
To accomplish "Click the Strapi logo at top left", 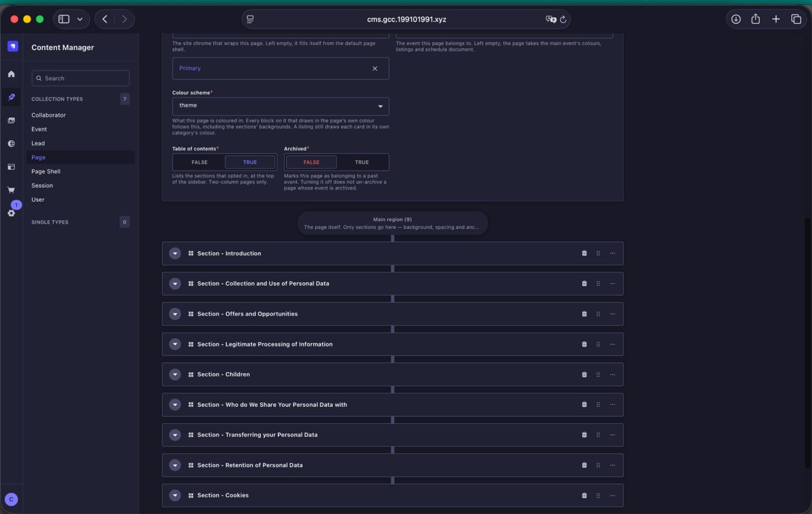I will (x=12, y=46).
